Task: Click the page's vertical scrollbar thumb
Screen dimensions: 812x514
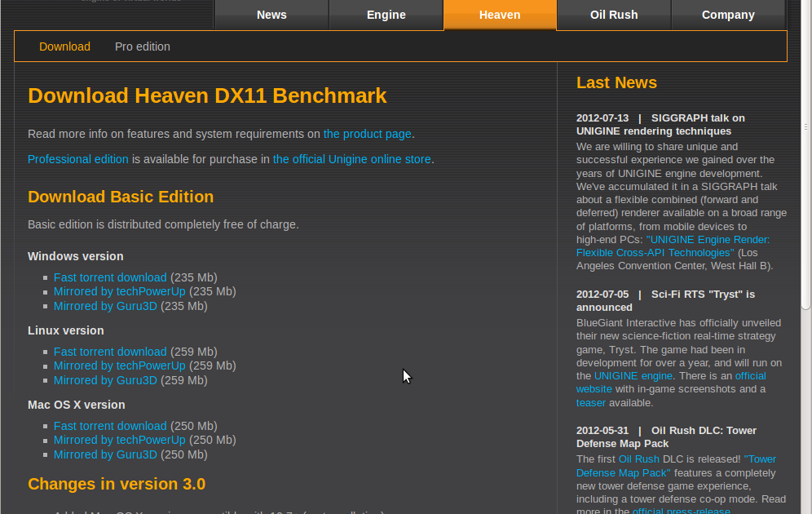Action: pyautogui.click(x=805, y=156)
